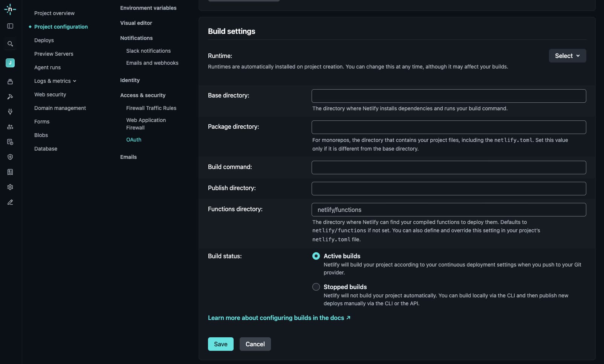Screen dimensions: 604x364
Task: Open Agent runs
Action: pyautogui.click(x=47, y=67)
